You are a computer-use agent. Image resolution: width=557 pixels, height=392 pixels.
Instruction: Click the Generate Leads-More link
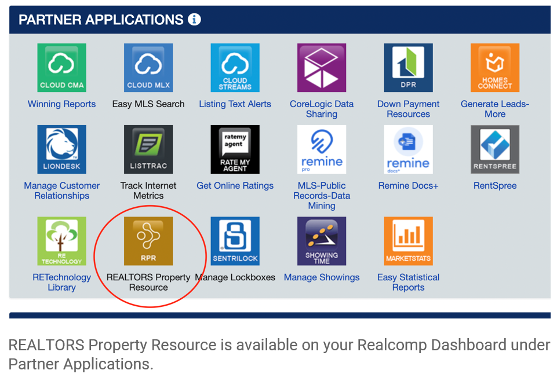495,109
